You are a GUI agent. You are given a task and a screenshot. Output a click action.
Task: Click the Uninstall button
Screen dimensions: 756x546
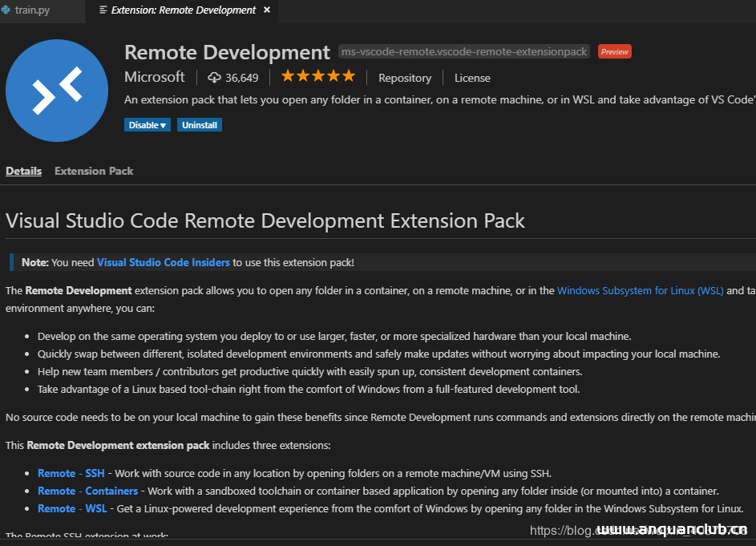(199, 124)
